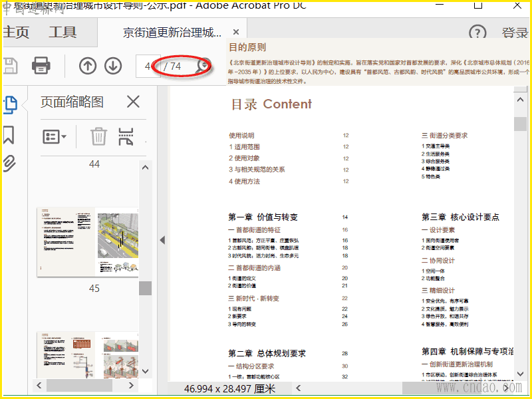This screenshot has height=399, width=532.
Task: Click the 一 设计要素 entry
Action: click(x=438, y=229)
